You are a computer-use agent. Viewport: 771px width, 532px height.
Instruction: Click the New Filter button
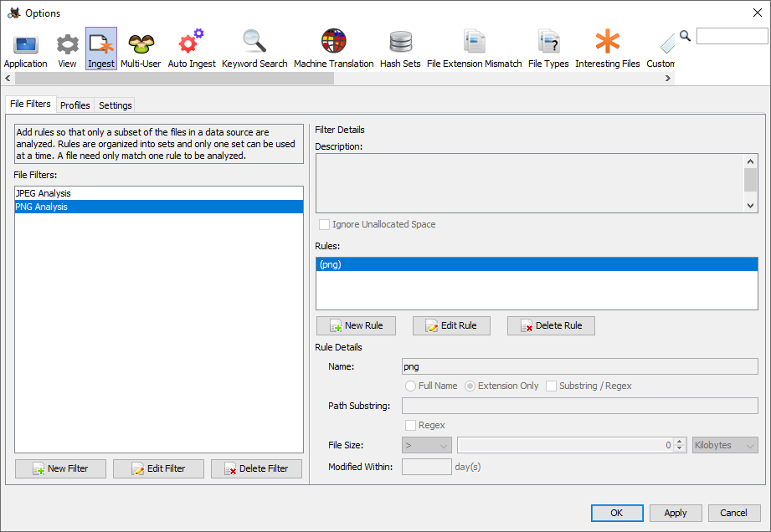[x=60, y=468]
